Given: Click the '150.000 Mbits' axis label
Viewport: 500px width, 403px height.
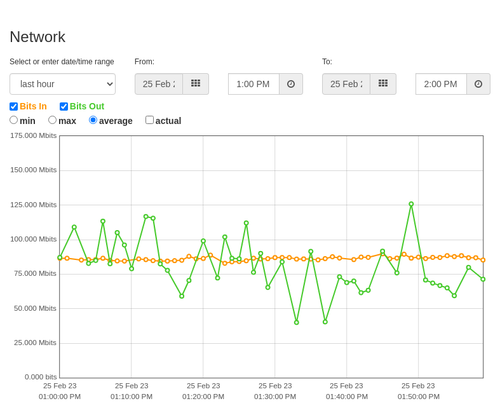Looking at the screenshot, I should point(33,170).
